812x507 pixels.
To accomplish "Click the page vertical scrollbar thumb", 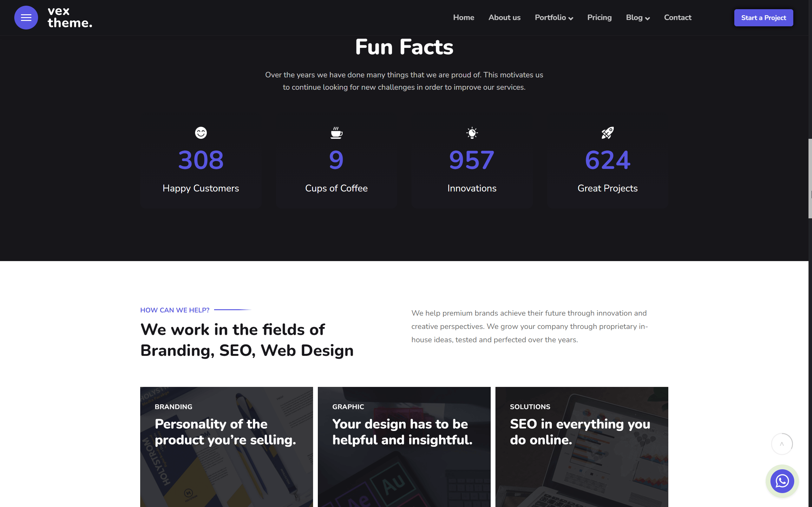I will 810,178.
